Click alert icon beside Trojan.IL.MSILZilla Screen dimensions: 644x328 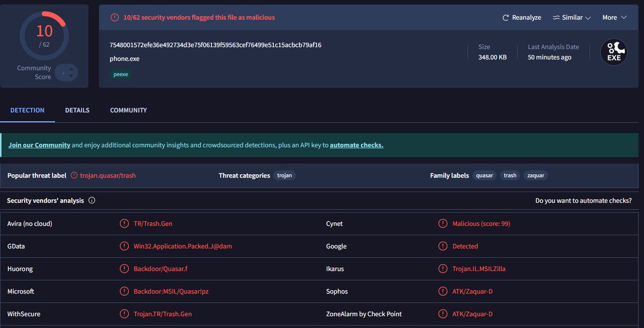click(443, 269)
